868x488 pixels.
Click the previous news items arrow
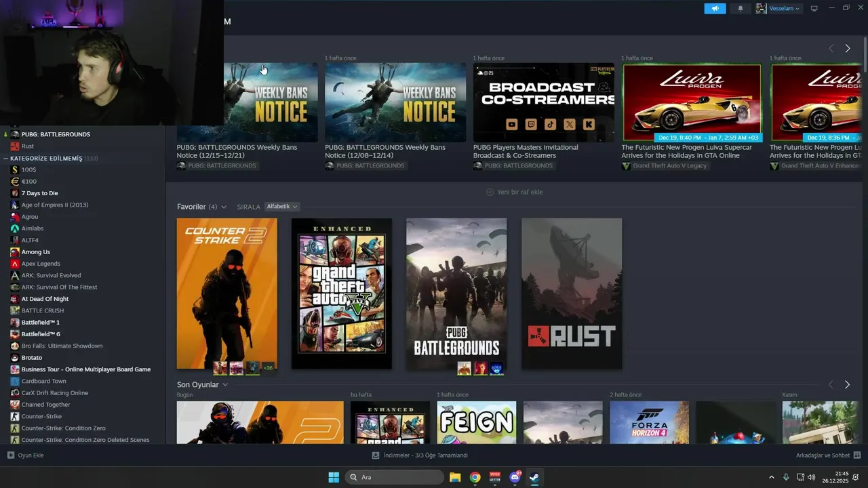(x=831, y=48)
